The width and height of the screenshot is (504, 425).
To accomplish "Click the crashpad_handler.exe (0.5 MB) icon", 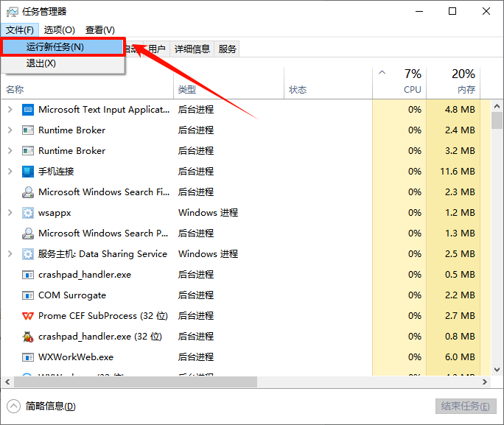I will coord(28,275).
